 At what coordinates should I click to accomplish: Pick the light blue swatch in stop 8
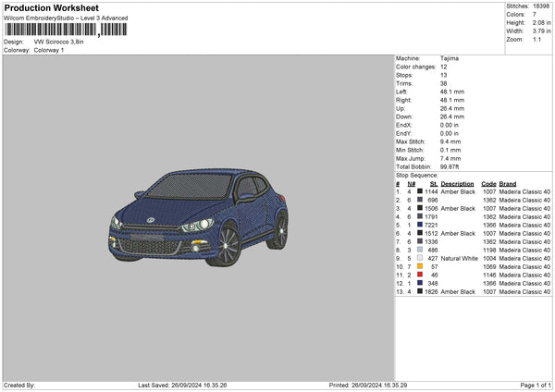419,250
